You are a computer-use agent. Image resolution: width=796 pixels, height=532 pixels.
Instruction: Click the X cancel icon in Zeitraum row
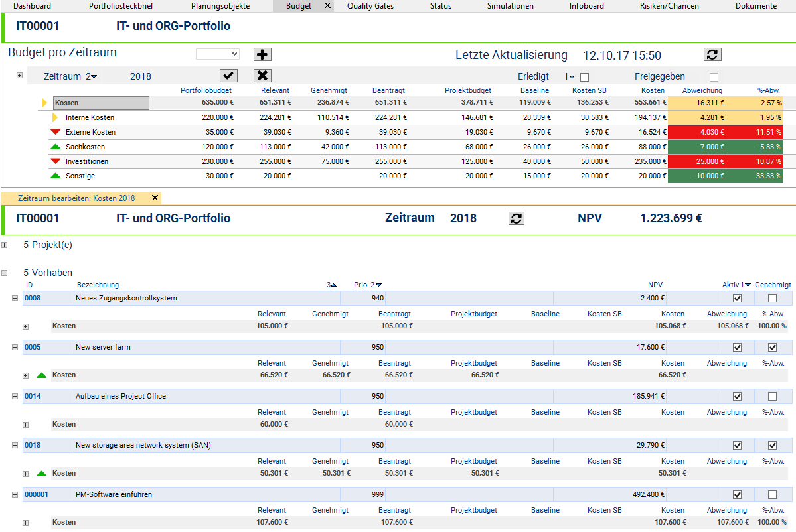tap(262, 76)
